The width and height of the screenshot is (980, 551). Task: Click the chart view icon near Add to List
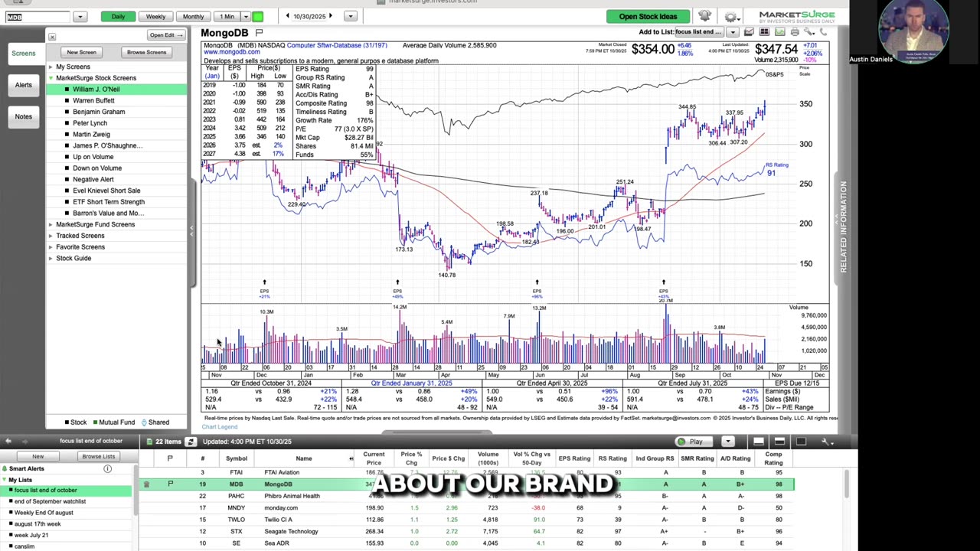pos(749,32)
